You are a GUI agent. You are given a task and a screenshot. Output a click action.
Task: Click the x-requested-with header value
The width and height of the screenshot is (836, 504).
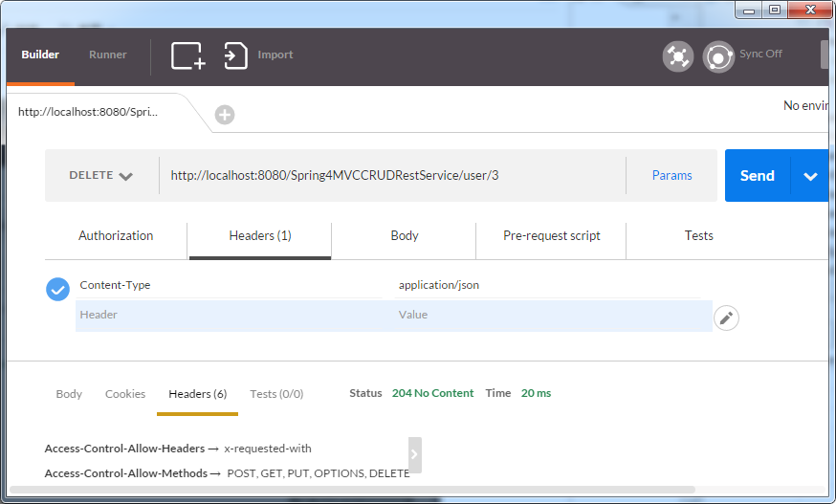click(x=268, y=449)
